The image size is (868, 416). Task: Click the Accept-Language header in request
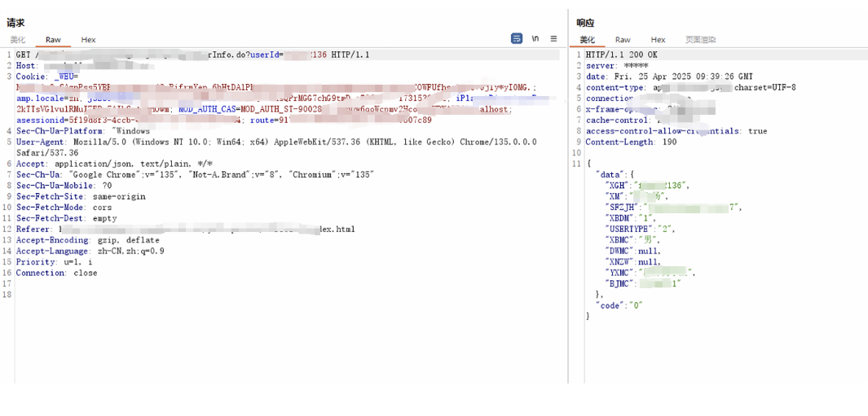tap(90, 252)
